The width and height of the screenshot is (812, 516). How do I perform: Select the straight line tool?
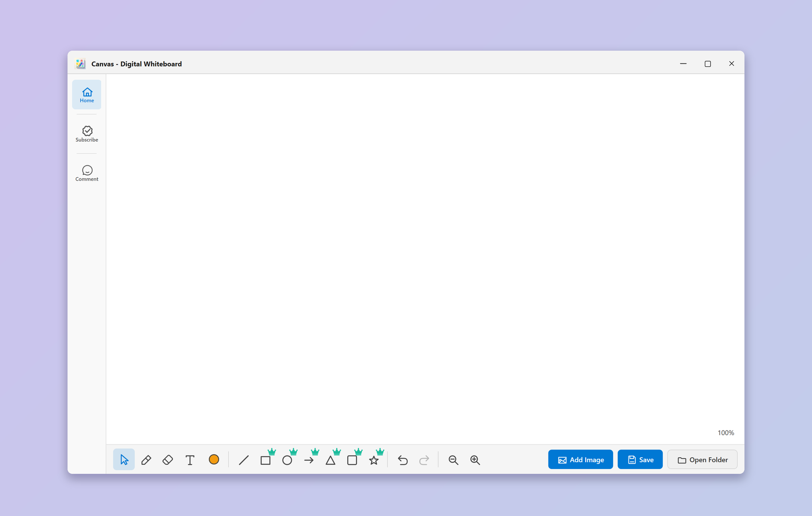coord(244,460)
